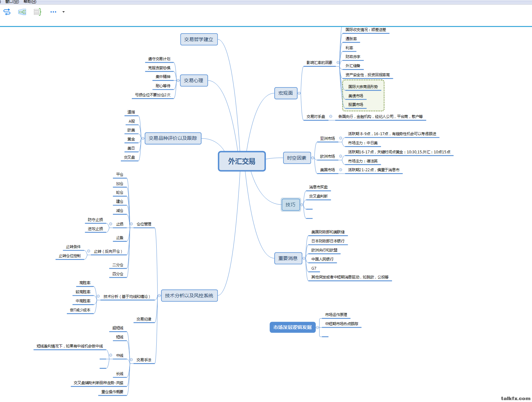This screenshot has width=532, height=402.
Task: Collapse the 止损 subtopics
Action: (111, 224)
